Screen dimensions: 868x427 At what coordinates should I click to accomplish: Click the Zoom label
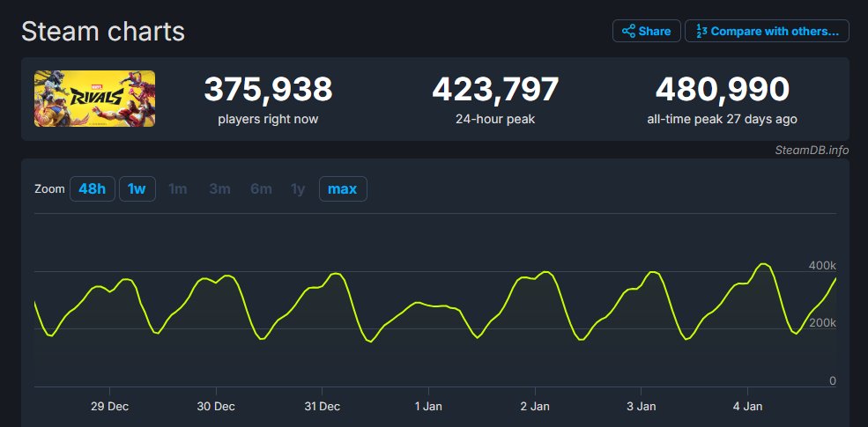pyautogui.click(x=49, y=189)
